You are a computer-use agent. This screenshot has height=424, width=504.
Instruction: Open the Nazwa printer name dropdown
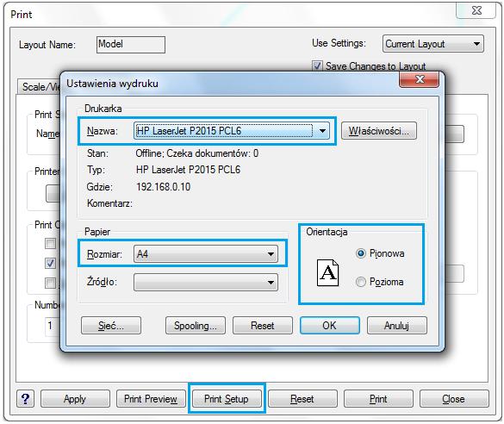[x=232, y=131]
